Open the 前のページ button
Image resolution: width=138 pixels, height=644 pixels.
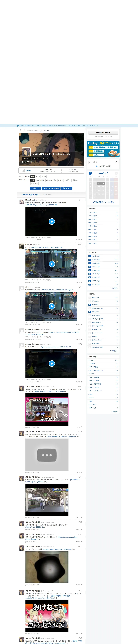tap(36, 188)
